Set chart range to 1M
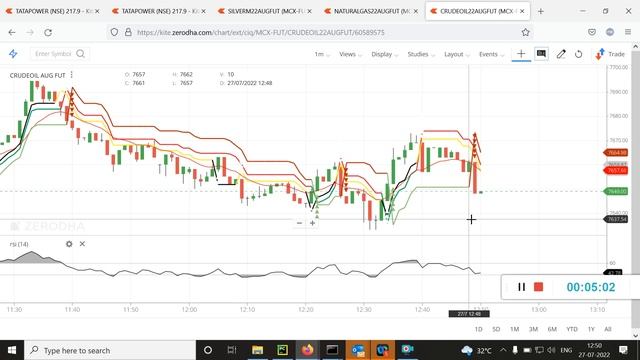Image resolution: width=640 pixels, height=360 pixels. point(514,329)
